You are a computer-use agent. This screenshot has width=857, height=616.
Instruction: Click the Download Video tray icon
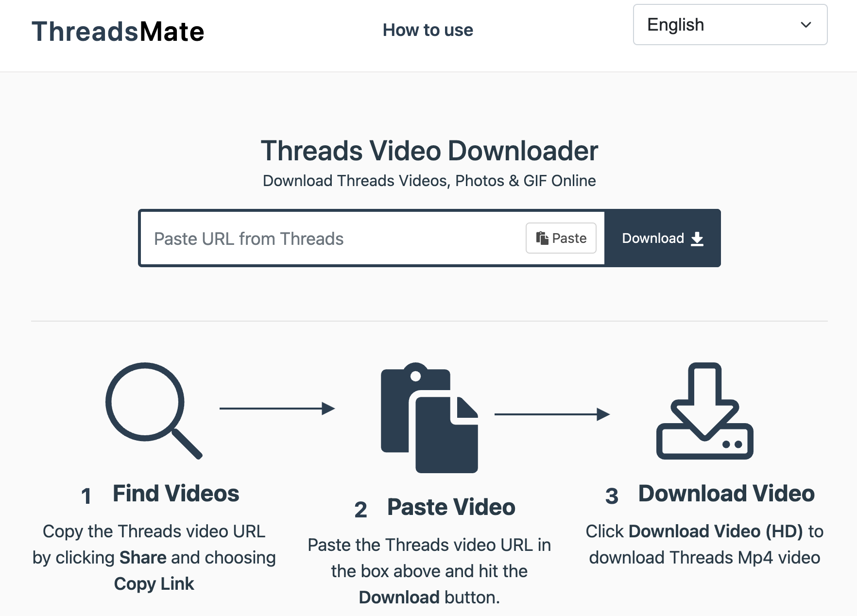click(x=704, y=411)
